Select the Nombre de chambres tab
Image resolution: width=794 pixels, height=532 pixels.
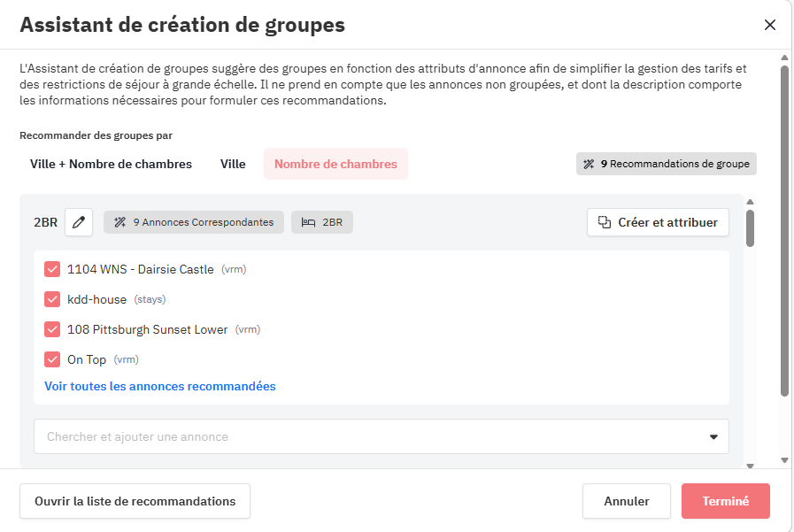click(335, 164)
